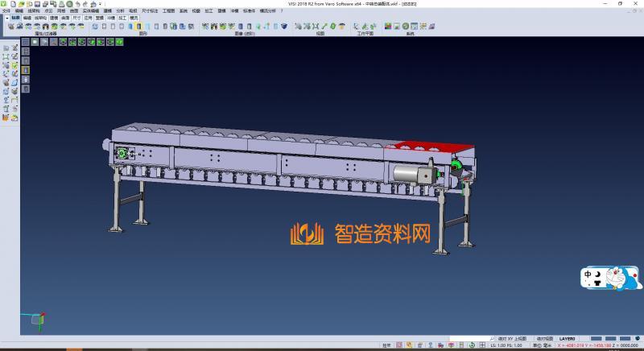Click the LS: 1.00 PS: 1.00 status text

pos(506,345)
